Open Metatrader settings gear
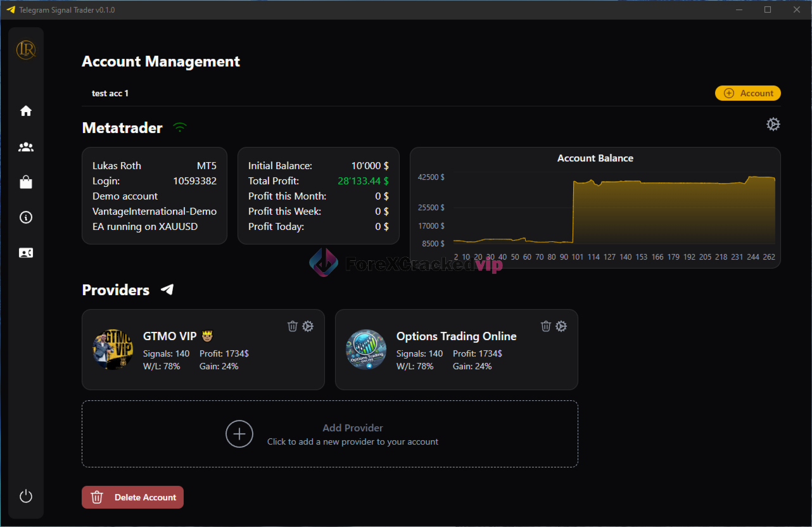The height and width of the screenshot is (527, 812). click(773, 124)
